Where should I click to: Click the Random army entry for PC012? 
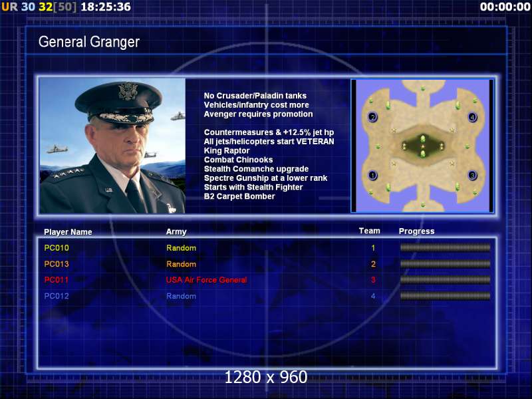point(181,296)
